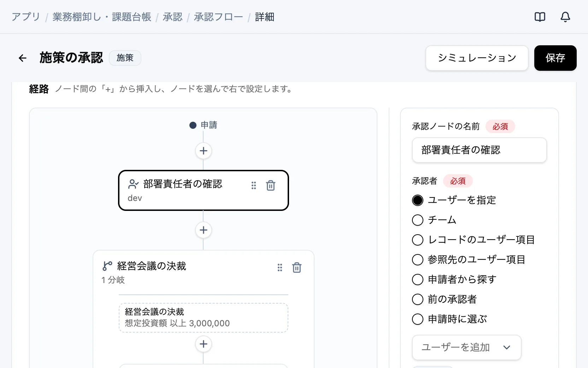Click the 施策 tag badge
Screen dimensions: 588x368
tap(125, 58)
